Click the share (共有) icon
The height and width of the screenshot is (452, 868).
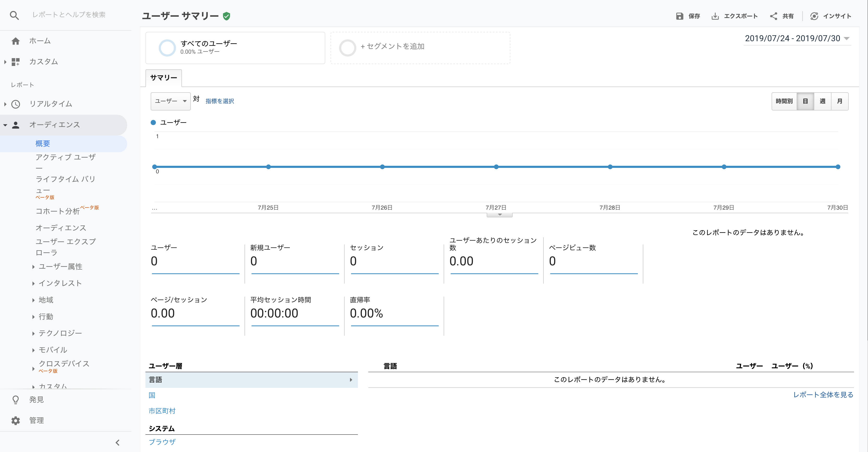pyautogui.click(x=774, y=16)
